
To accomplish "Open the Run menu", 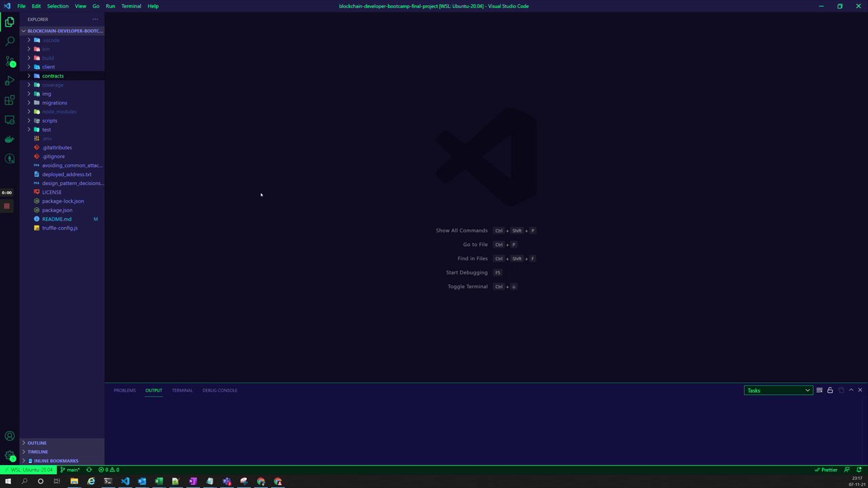I will point(110,6).
